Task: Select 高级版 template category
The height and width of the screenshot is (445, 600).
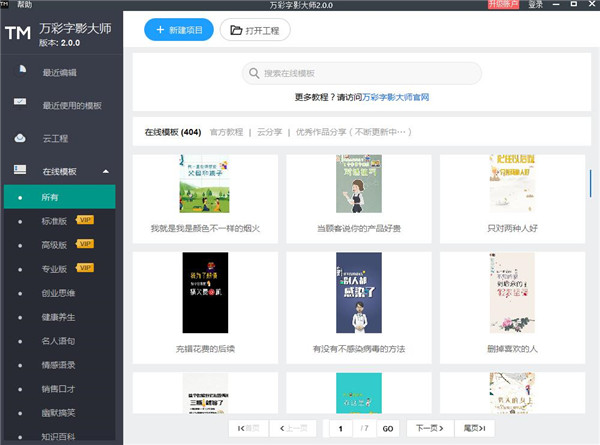Action: [x=54, y=245]
